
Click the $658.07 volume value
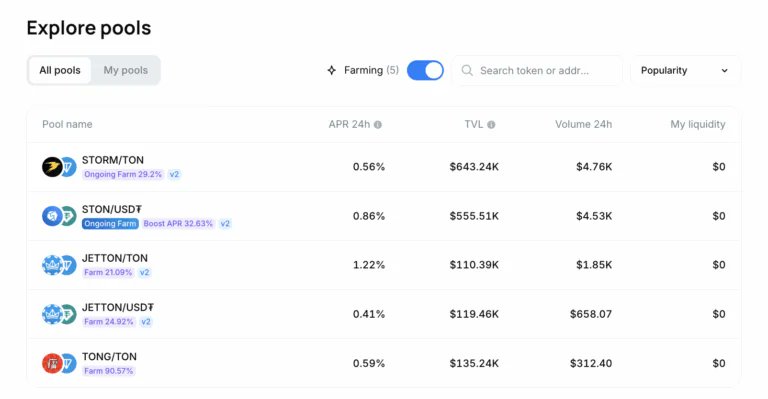[x=591, y=314]
